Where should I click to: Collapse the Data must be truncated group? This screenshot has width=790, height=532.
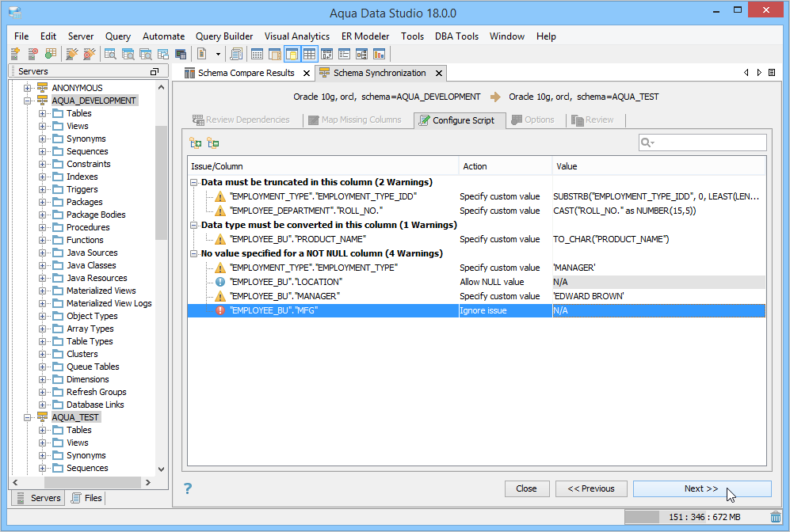click(193, 182)
